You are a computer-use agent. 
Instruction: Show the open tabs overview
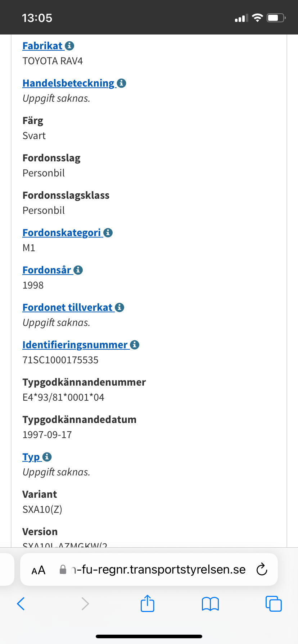click(274, 604)
